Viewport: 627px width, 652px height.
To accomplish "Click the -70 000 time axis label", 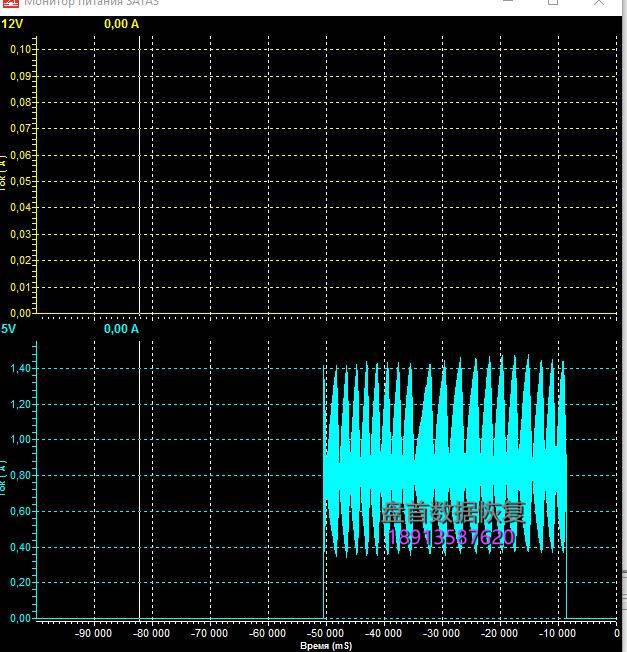I will point(209,633).
